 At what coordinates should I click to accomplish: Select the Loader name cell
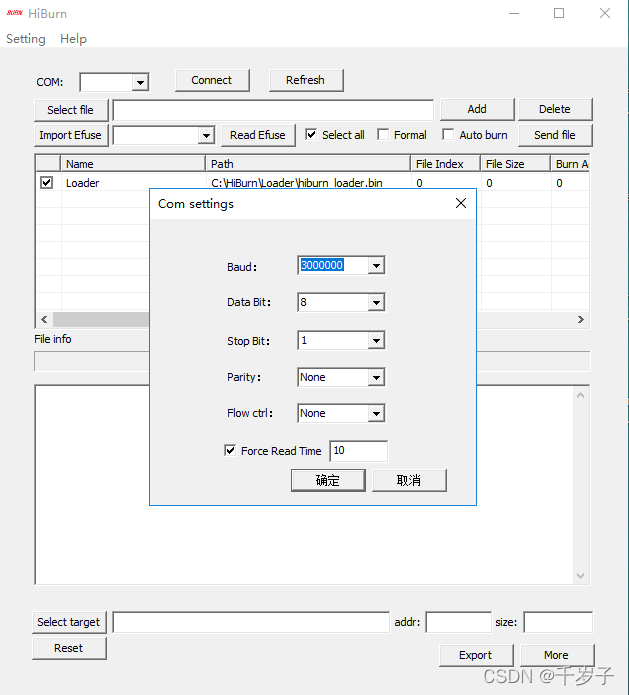click(82, 183)
